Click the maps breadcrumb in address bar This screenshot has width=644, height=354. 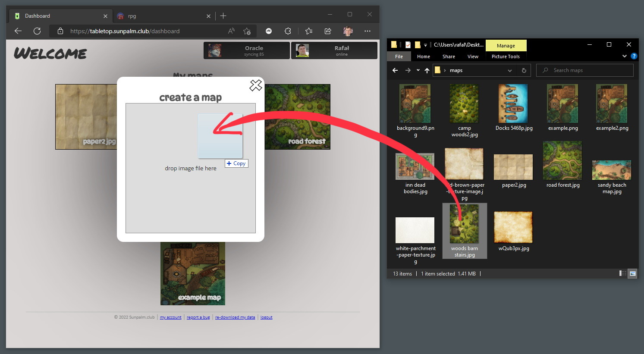tap(456, 70)
